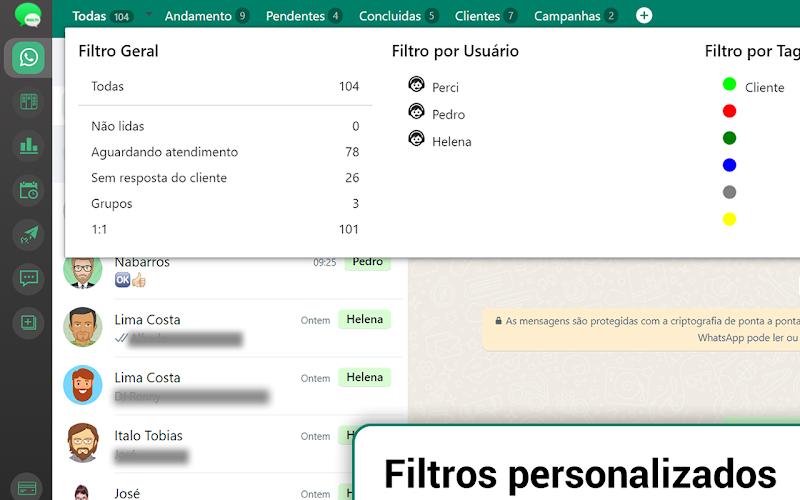
Task: Select the dark green tag swatch
Action: pos(730,138)
